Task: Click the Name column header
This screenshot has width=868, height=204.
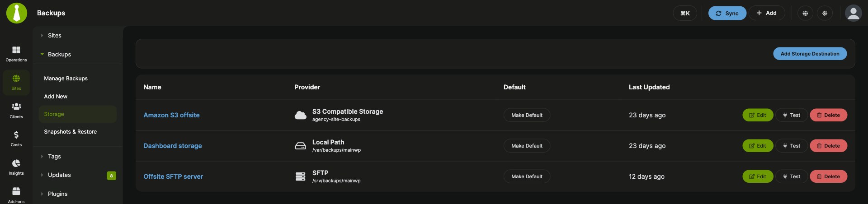Action: pyautogui.click(x=152, y=87)
